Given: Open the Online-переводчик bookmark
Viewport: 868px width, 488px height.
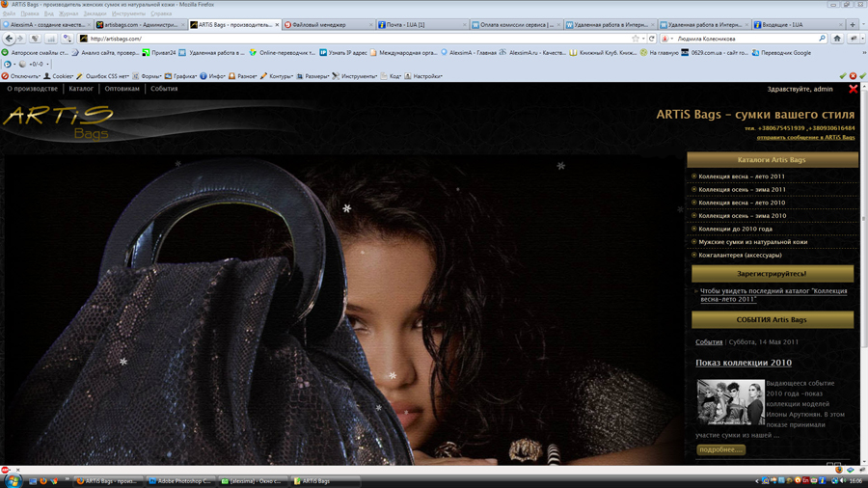Looking at the screenshot, I should tap(283, 53).
